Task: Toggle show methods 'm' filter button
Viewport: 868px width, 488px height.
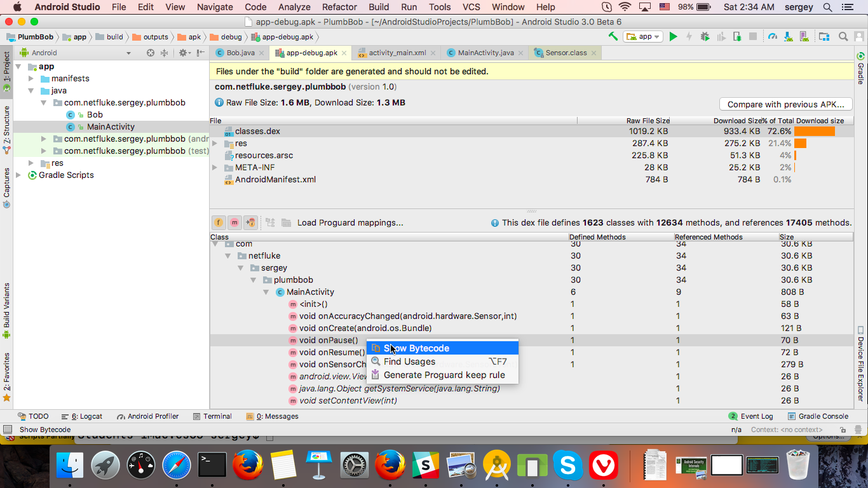Action: click(x=234, y=222)
